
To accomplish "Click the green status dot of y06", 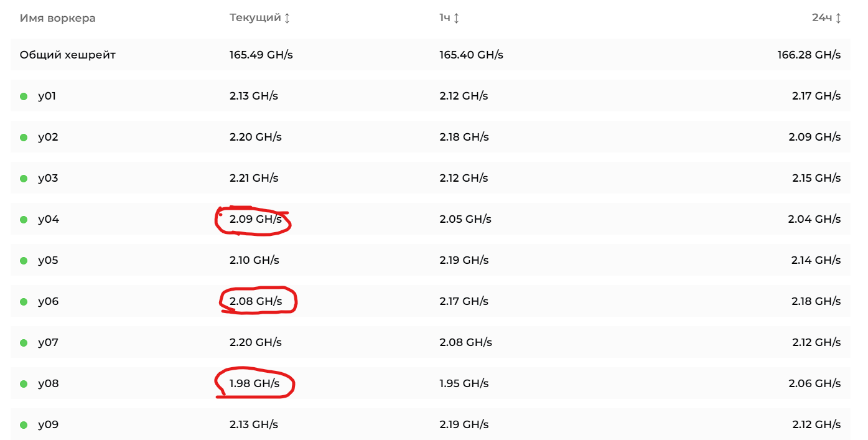I will tap(24, 302).
